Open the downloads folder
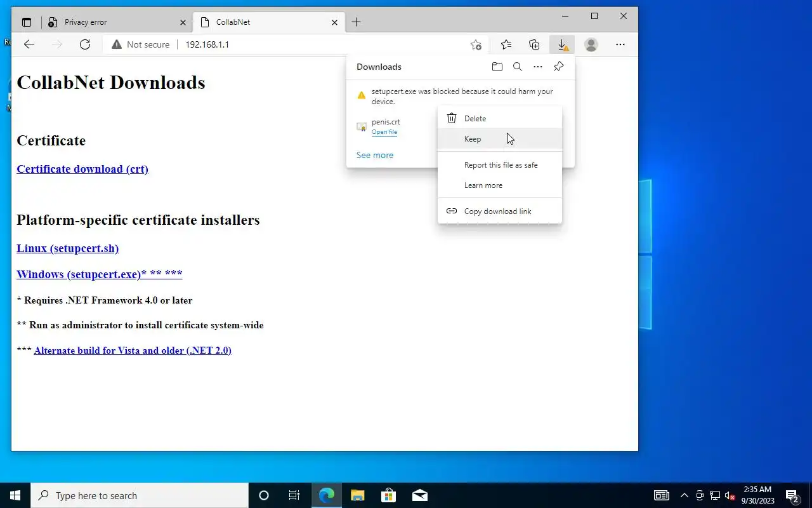This screenshot has height=508, width=812. pos(497,67)
